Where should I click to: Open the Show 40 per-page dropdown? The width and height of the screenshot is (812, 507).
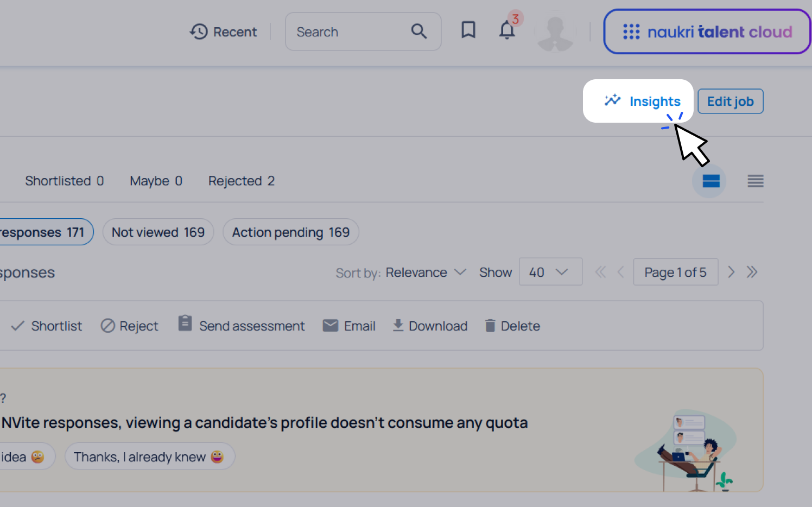point(550,272)
